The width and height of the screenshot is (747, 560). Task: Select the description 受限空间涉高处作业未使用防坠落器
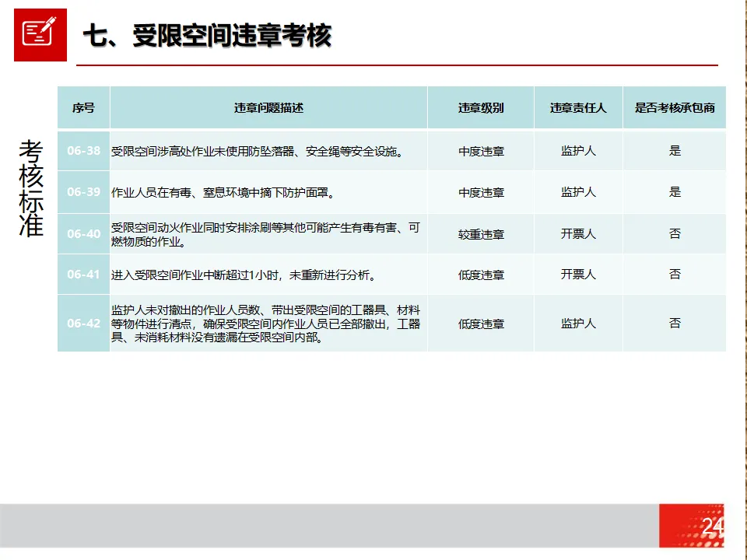(x=258, y=152)
